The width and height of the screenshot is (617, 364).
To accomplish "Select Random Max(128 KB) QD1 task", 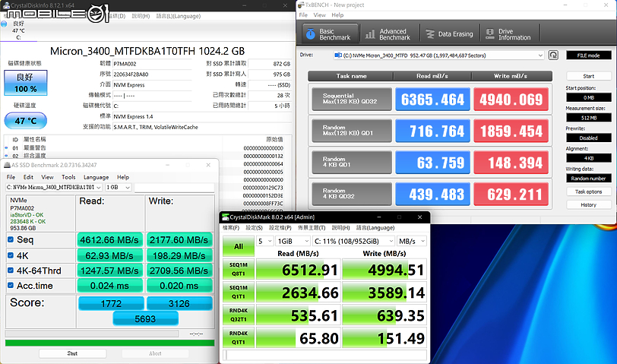I will tap(352, 130).
